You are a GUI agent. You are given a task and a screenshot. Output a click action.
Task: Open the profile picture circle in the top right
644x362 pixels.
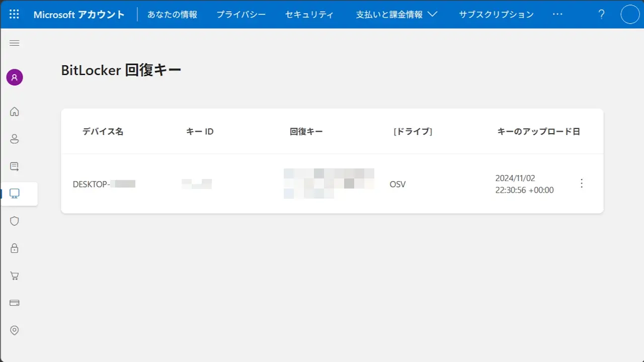point(630,14)
